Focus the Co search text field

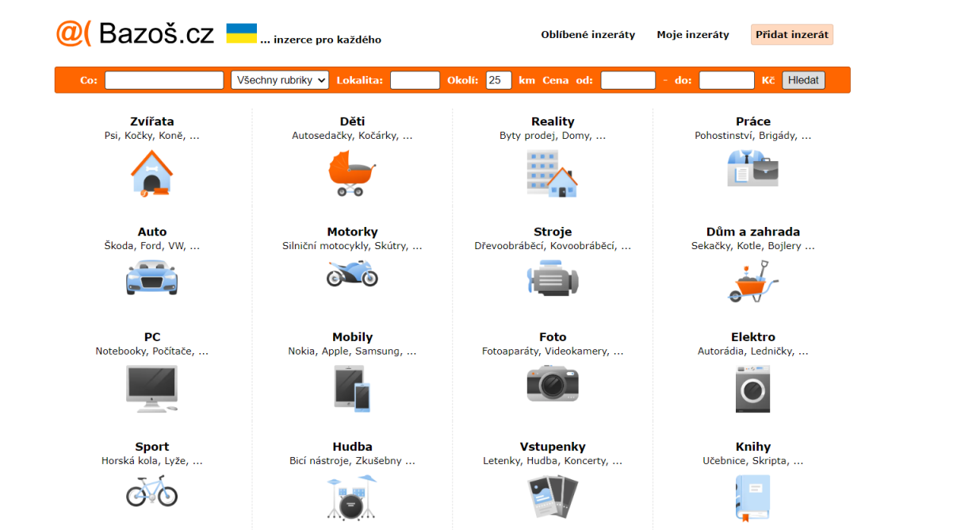pyautogui.click(x=164, y=80)
